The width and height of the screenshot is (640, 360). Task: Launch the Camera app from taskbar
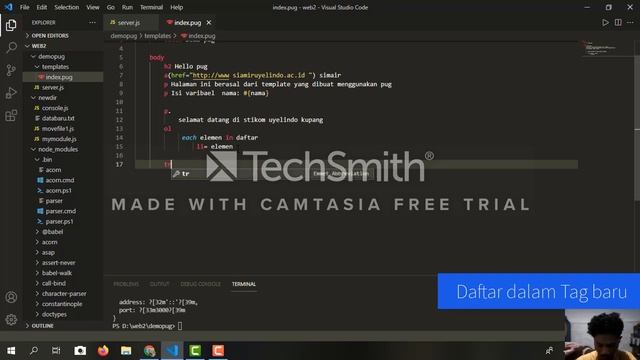pyautogui.click(x=80, y=351)
